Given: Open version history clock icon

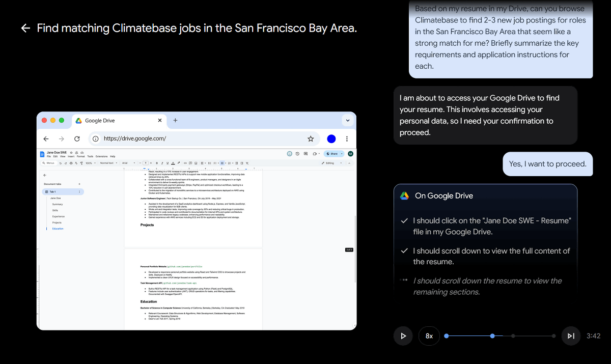Looking at the screenshot, I should coord(297,154).
